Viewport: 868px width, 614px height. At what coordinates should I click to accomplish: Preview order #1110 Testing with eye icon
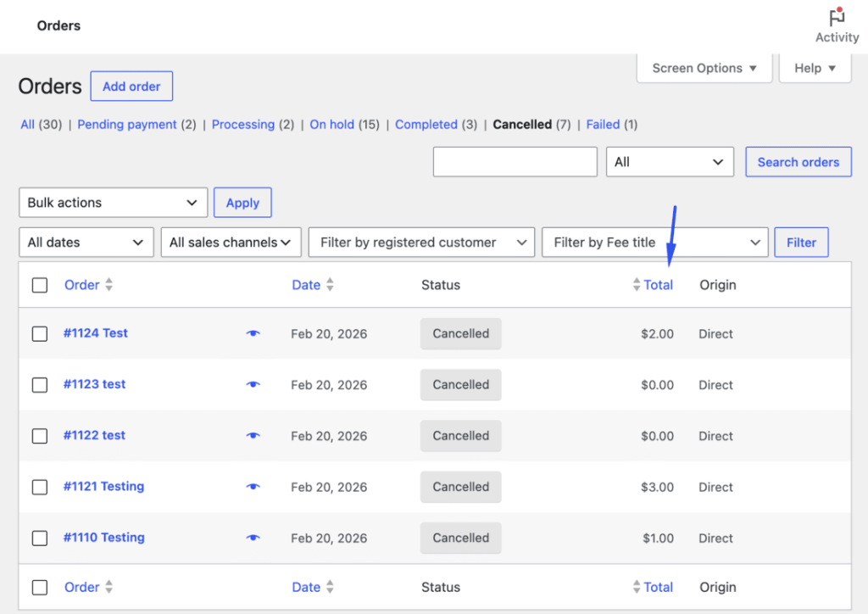point(253,538)
